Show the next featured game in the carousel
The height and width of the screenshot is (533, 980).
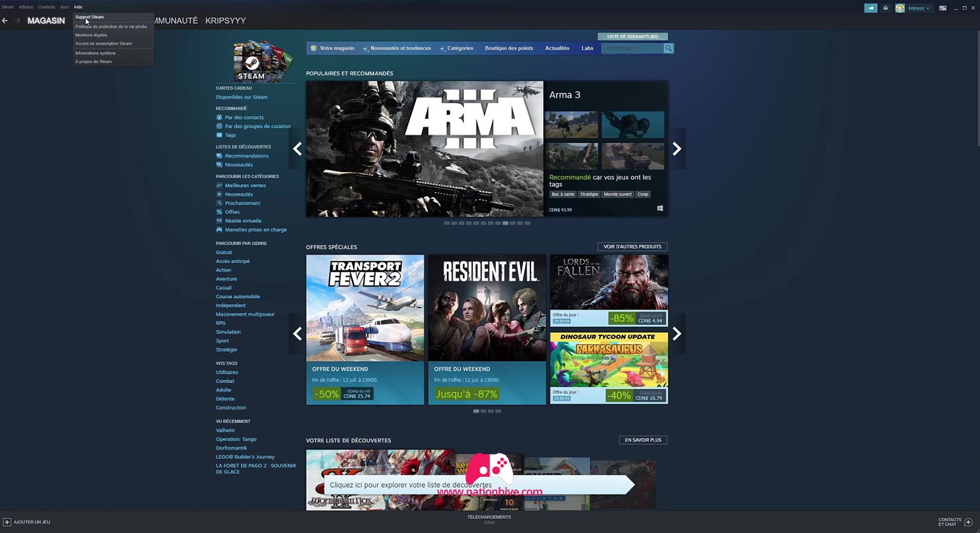[x=677, y=149]
